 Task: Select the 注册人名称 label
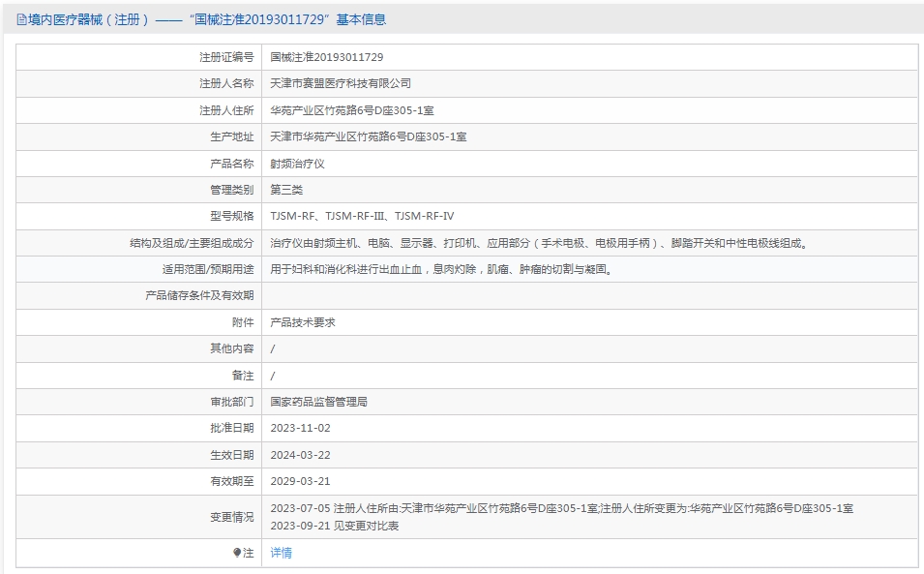click(x=226, y=83)
